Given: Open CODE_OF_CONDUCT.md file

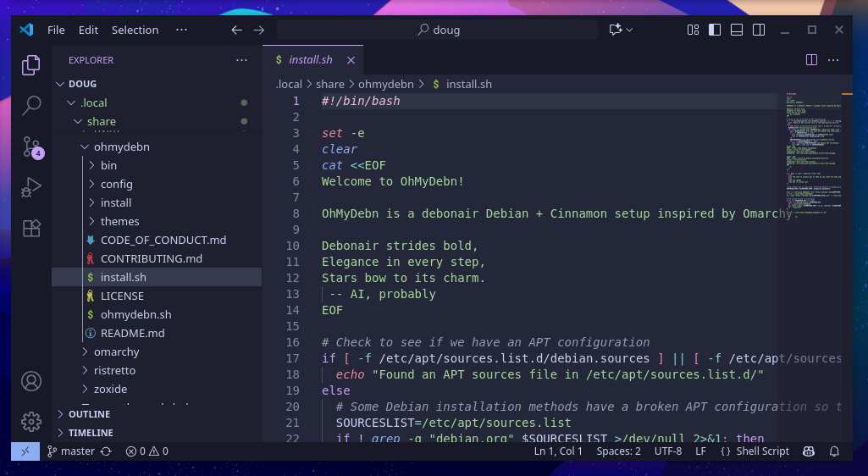Looking at the screenshot, I should [x=157, y=241].
